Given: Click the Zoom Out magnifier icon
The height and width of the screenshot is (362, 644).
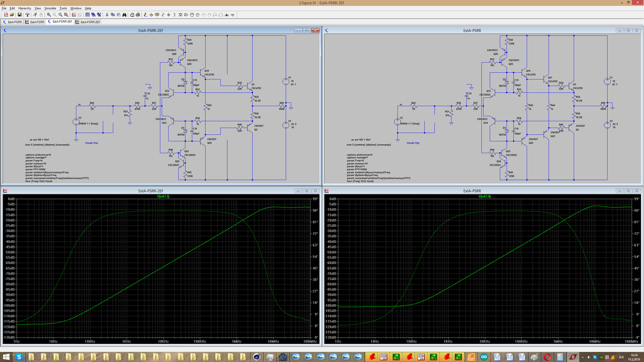Looking at the screenshot, I should tap(60, 15).
